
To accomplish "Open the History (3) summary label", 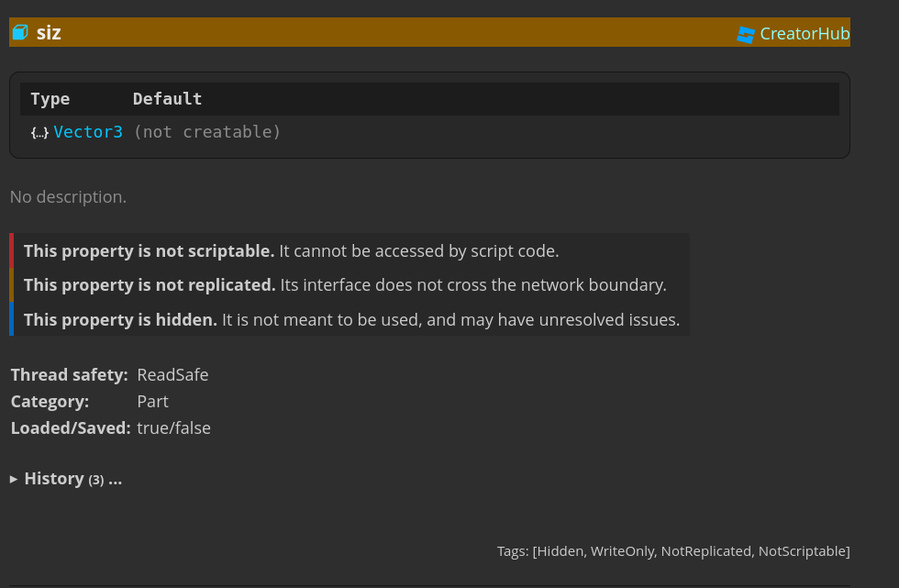I will [x=72, y=479].
